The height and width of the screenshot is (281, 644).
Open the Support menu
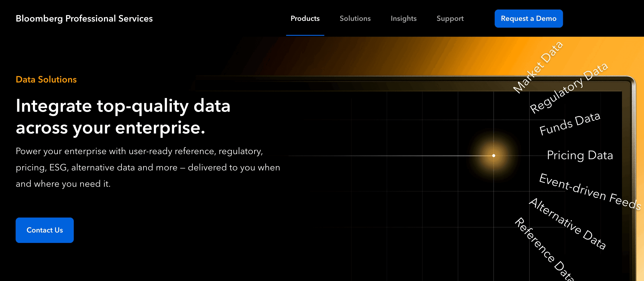click(x=450, y=18)
